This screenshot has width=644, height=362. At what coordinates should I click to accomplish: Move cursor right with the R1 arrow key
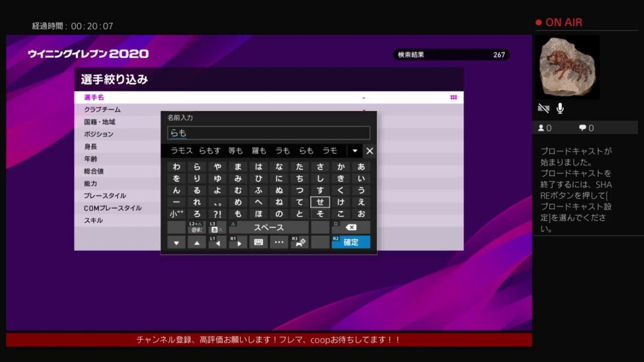click(x=238, y=242)
